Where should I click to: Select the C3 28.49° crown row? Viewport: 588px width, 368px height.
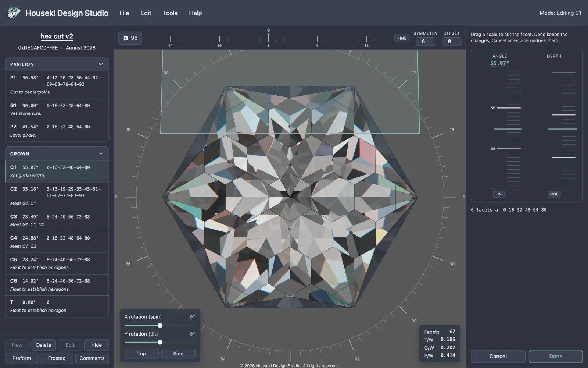[x=57, y=220]
